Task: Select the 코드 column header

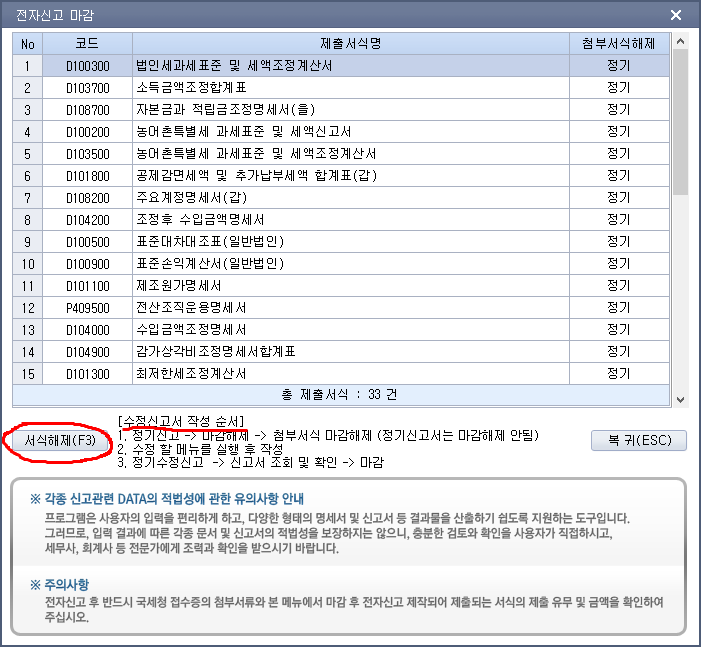Action: click(88, 44)
